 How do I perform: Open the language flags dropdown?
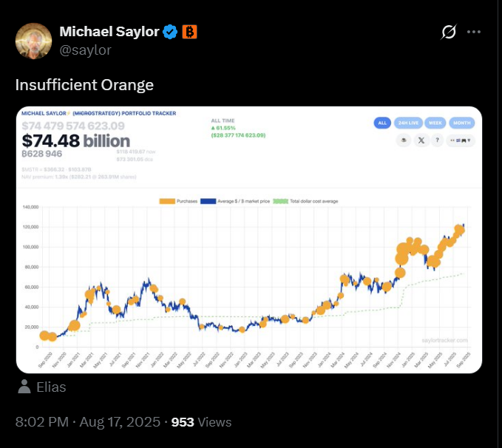point(461,140)
